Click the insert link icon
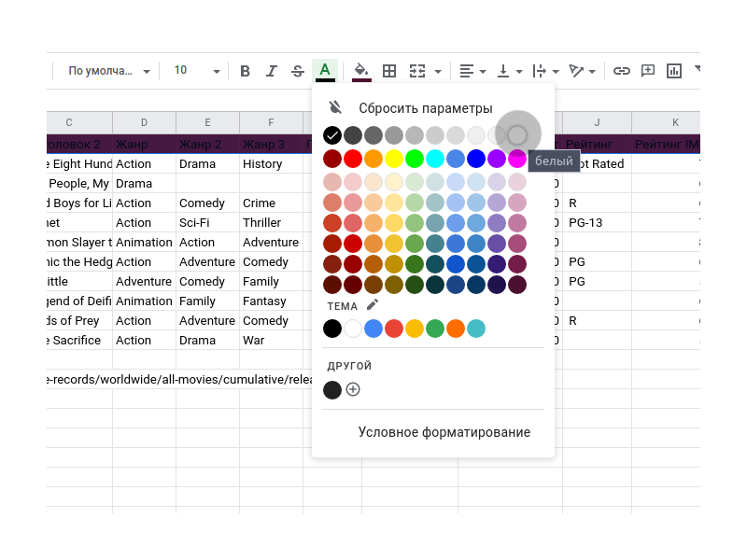The width and height of the screenshot is (747, 560). [621, 71]
